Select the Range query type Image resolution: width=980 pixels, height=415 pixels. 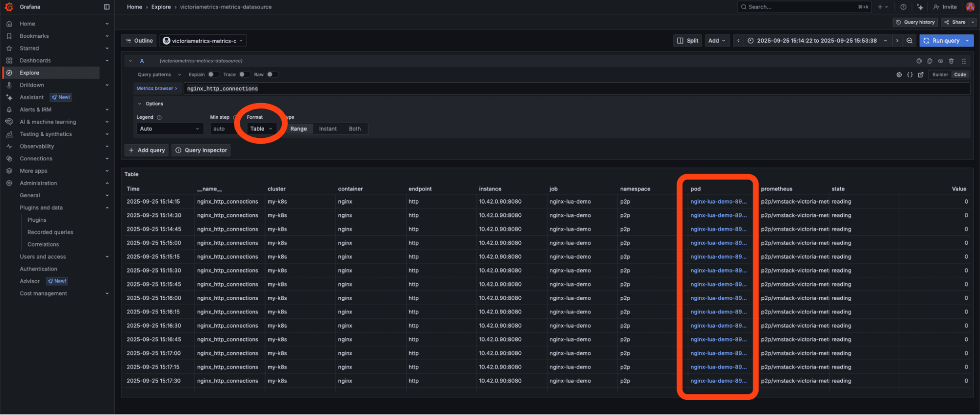click(x=298, y=129)
